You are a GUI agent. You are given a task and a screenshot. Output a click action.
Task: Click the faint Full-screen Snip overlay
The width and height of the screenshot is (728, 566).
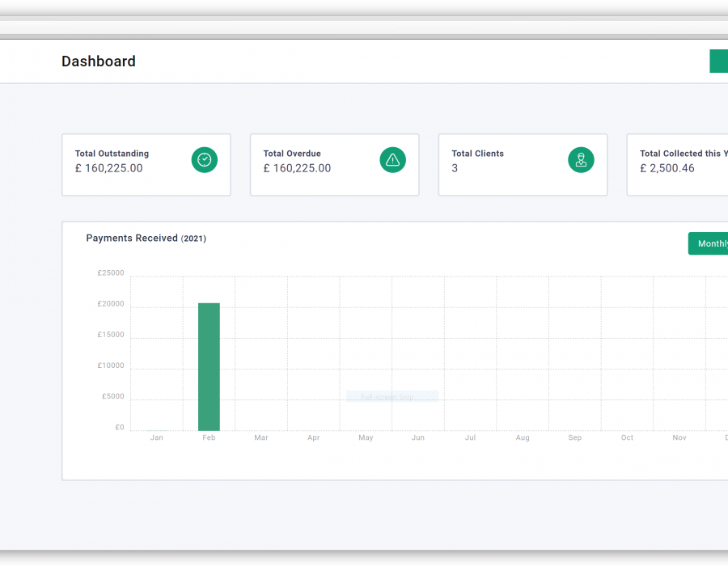392,397
